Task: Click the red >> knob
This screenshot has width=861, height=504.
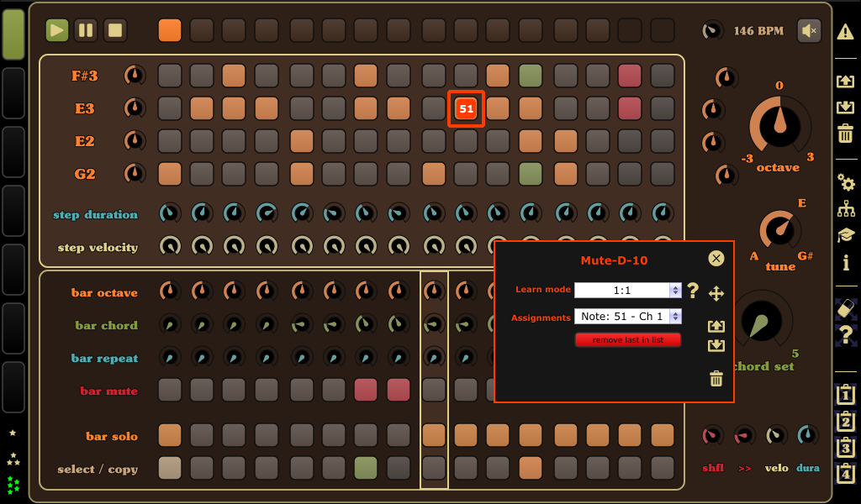Action: pos(745,435)
